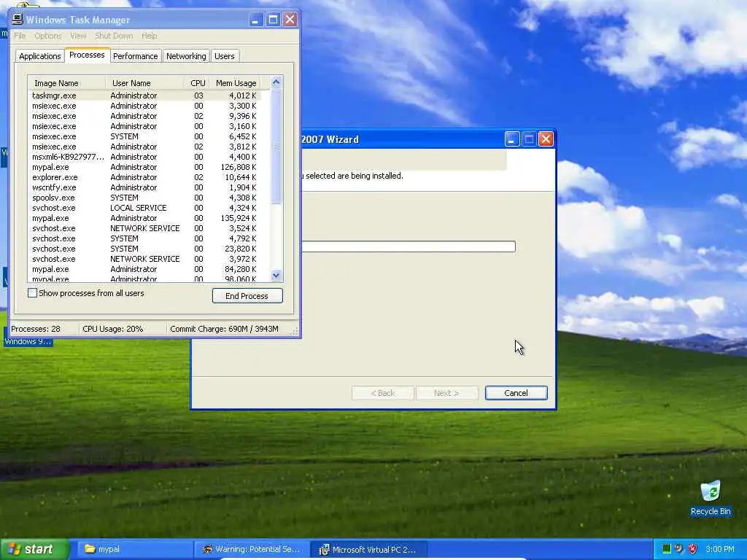Open the Recycle Bin desktop icon
This screenshot has height=560, width=747.
[x=711, y=498]
